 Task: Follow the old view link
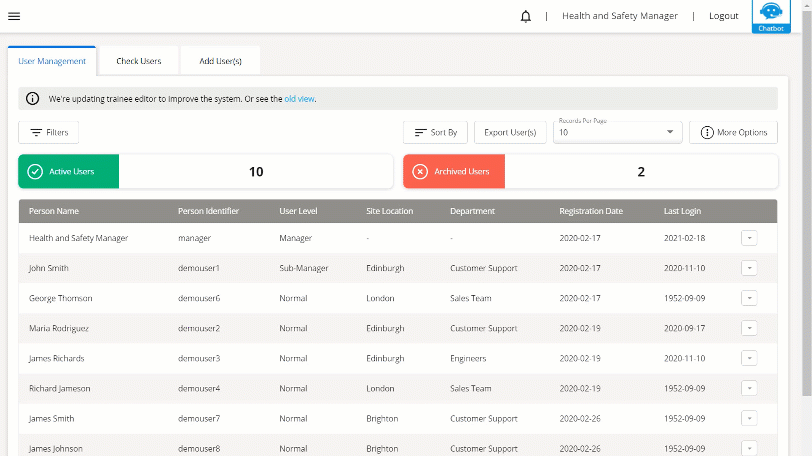(x=300, y=99)
